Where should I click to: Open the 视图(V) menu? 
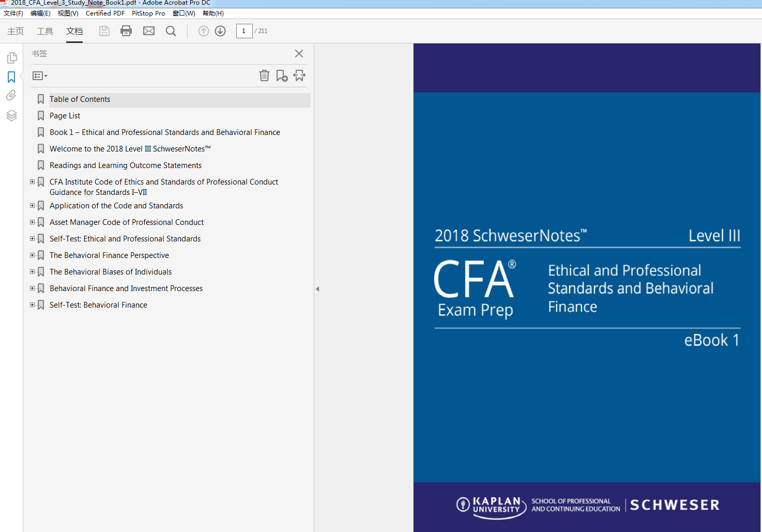coord(68,13)
